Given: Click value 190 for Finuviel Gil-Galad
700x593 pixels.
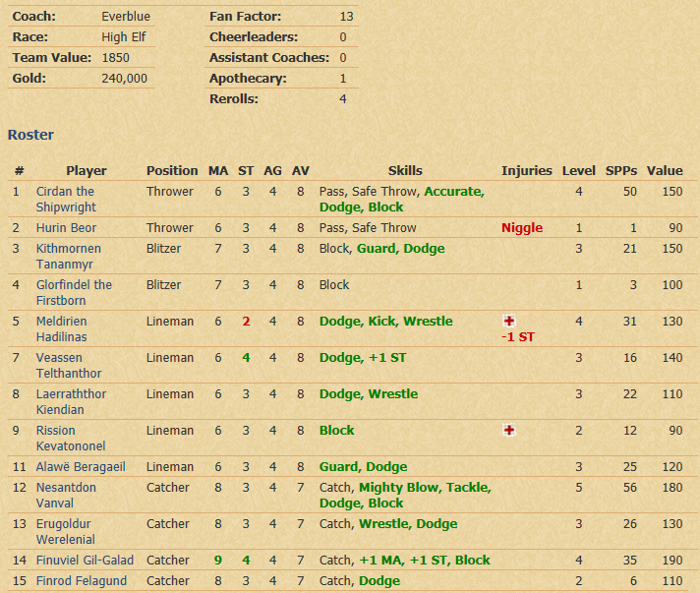Looking at the screenshot, I should [x=672, y=560].
